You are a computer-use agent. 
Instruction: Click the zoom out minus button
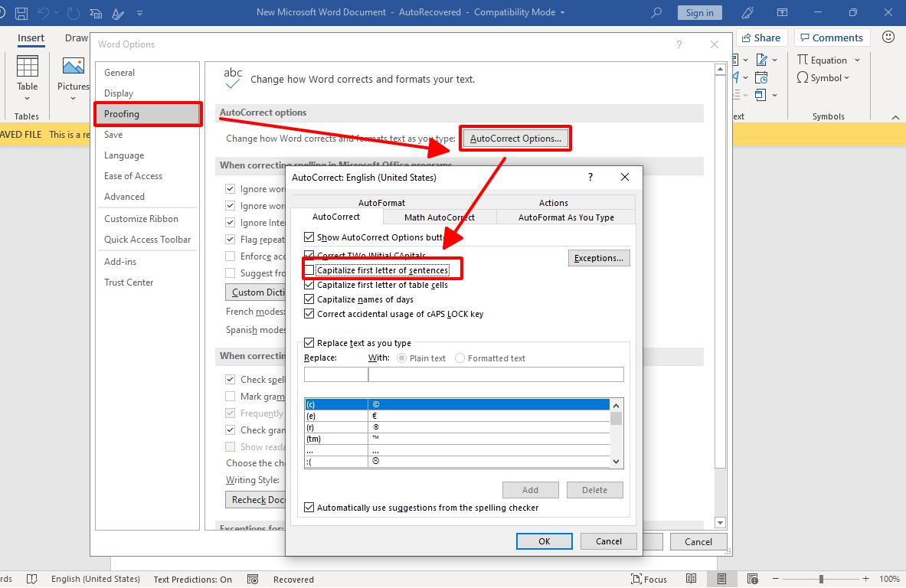[775, 579]
